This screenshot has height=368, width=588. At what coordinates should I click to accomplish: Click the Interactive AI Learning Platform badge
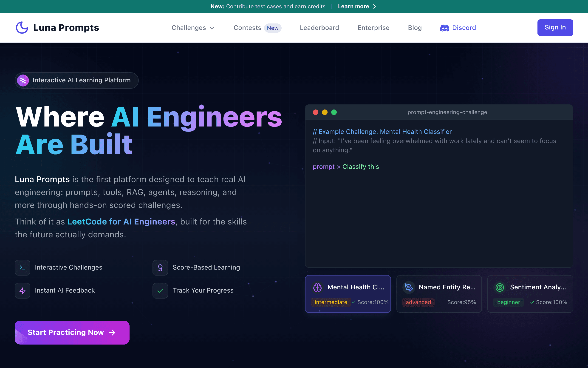click(x=76, y=80)
